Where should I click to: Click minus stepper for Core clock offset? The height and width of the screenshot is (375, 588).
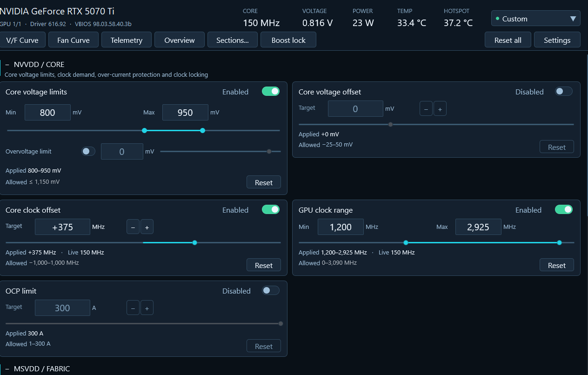133,227
